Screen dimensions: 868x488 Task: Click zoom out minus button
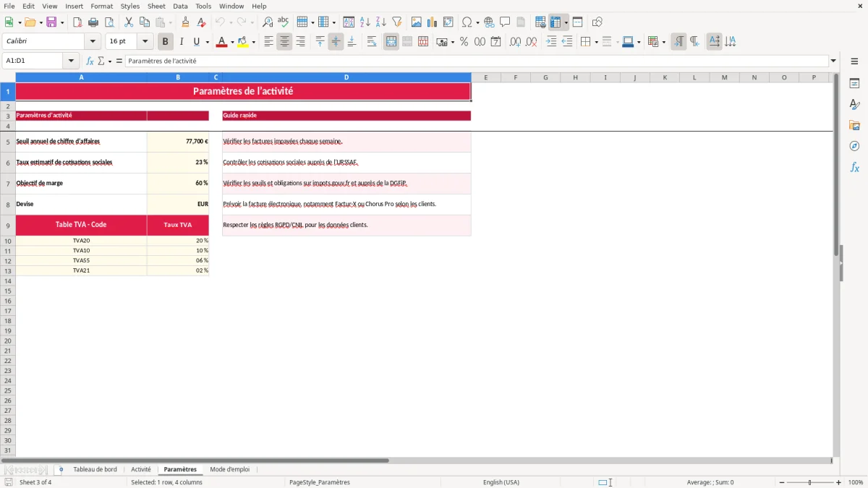782,482
